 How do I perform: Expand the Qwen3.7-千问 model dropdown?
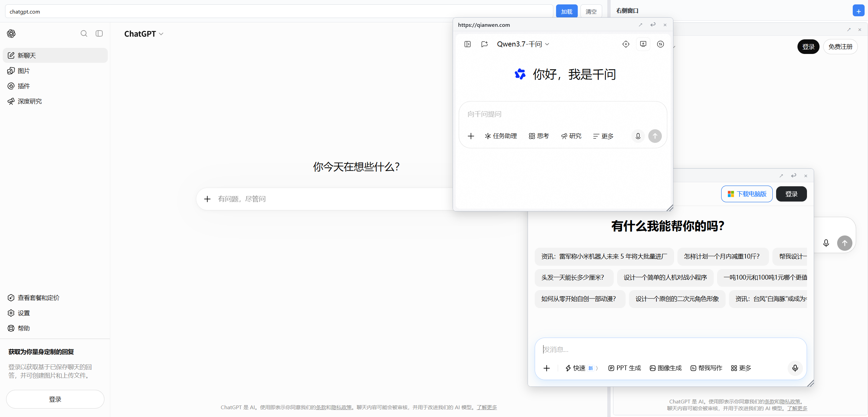pyautogui.click(x=523, y=44)
